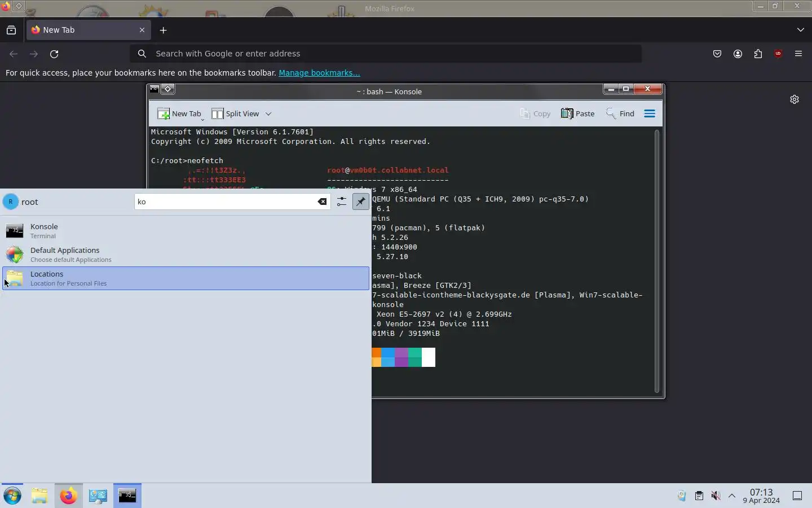Click purple color block in neofetch output
This screenshot has height=508, width=812.
[401, 357]
